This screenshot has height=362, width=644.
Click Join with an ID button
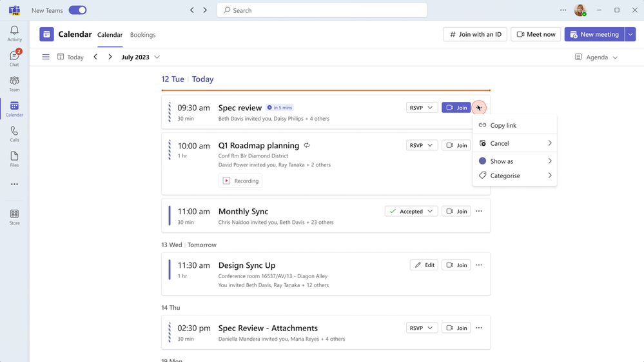pos(475,34)
